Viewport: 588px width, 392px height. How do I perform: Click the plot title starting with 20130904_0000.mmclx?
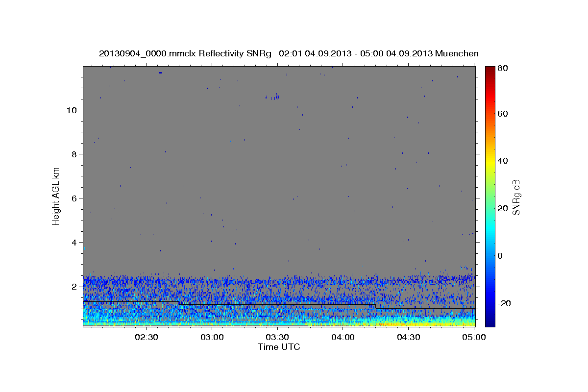pos(289,53)
